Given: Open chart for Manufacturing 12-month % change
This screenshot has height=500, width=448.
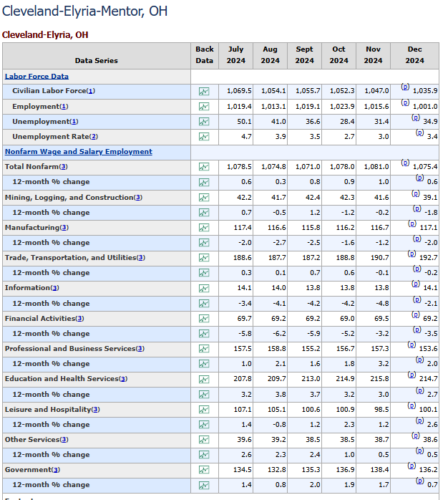Looking at the screenshot, I should [x=204, y=243].
